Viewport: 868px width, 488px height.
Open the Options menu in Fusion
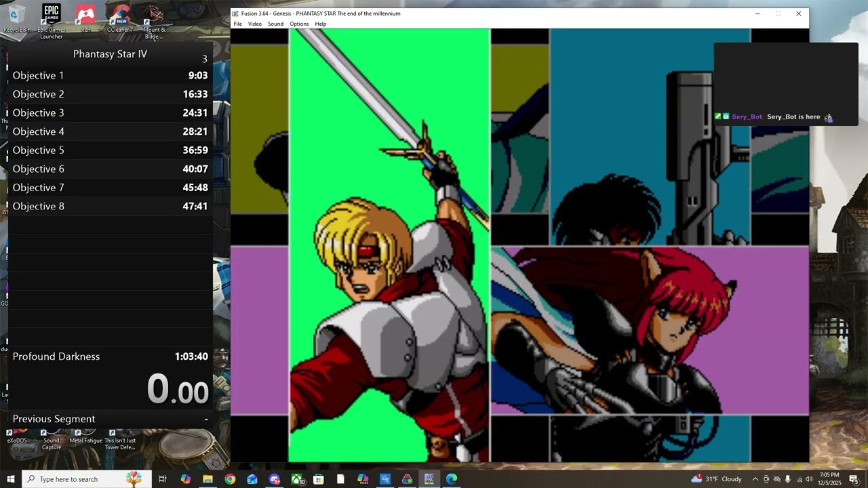tap(299, 24)
